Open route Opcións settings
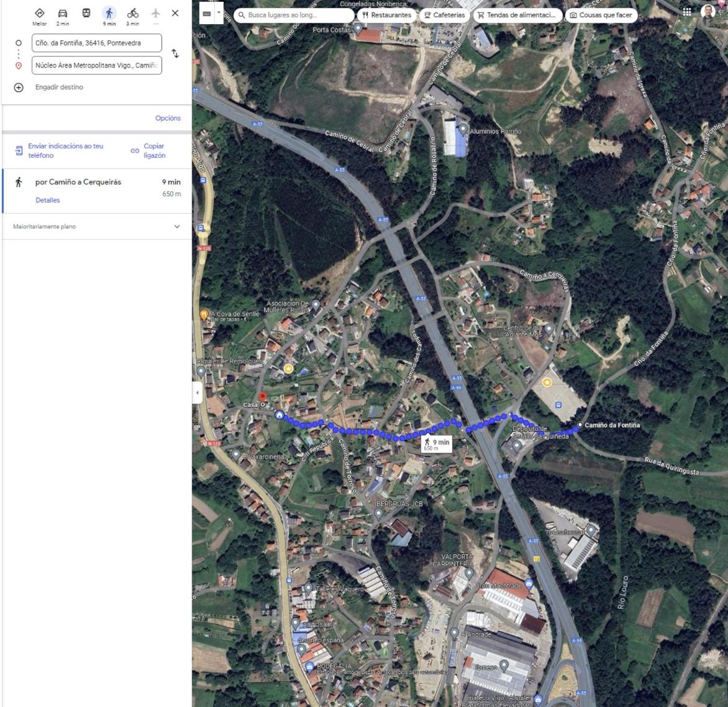728x707 pixels. [168, 118]
